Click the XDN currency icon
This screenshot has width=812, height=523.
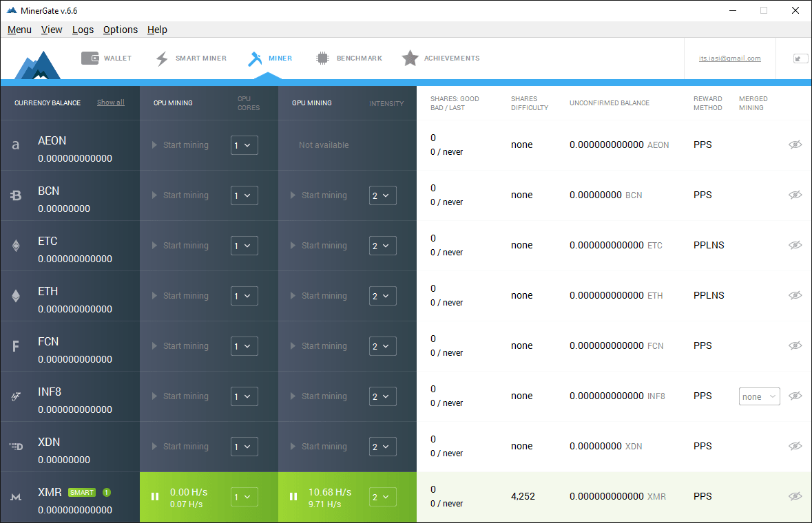click(16, 447)
